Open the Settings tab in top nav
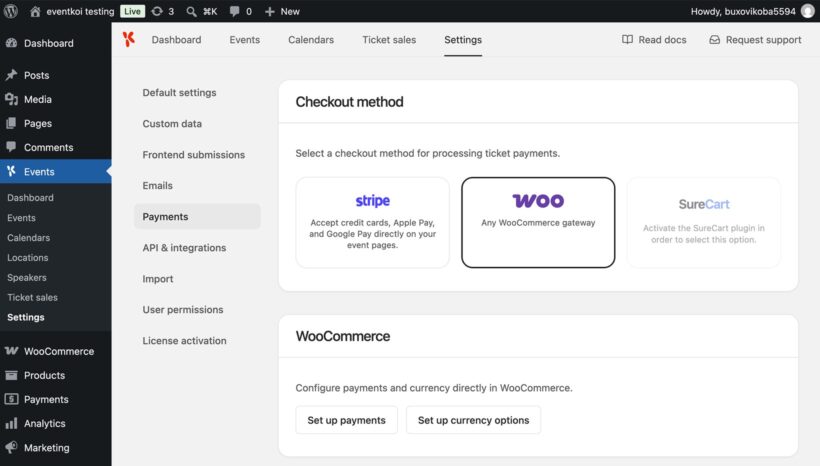820x466 pixels. click(463, 40)
